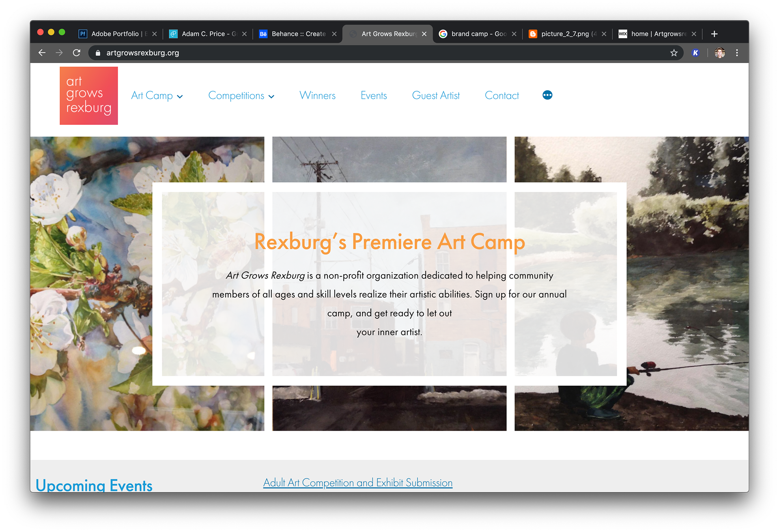This screenshot has height=532, width=779.
Task: Open Adult Art Competition and Exhibit Submission link
Action: 358,483
